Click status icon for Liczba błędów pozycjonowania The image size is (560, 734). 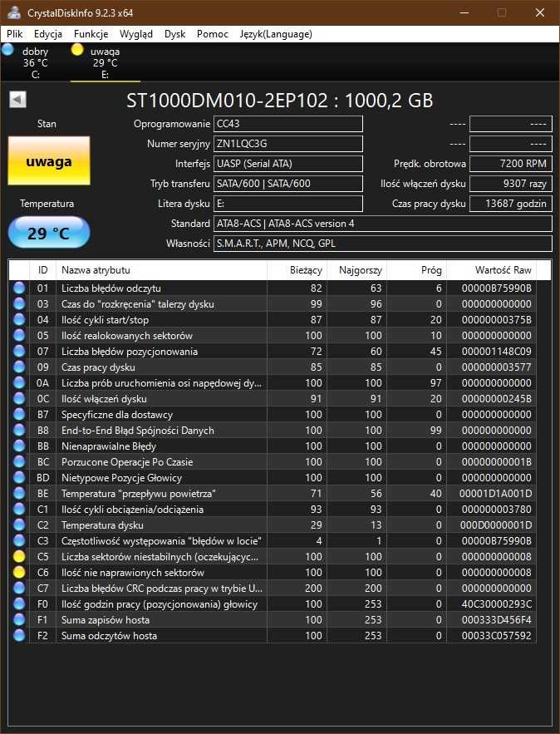click(x=19, y=351)
